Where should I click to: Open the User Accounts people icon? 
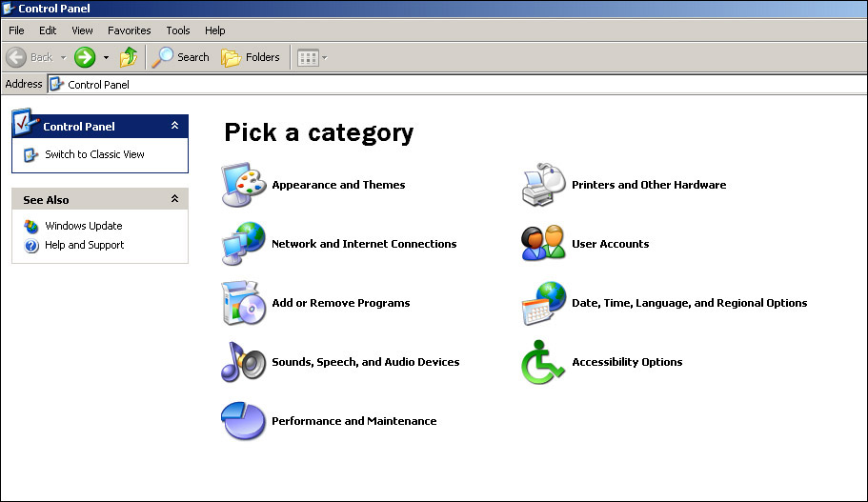[x=544, y=244]
